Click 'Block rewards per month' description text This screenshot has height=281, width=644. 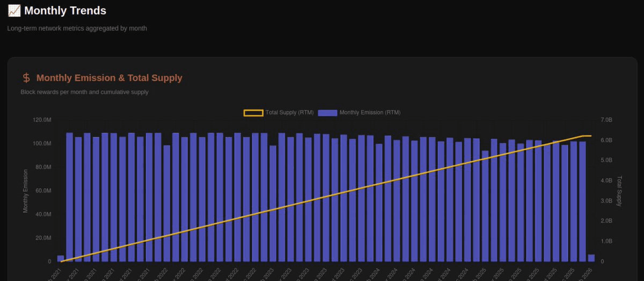click(84, 92)
